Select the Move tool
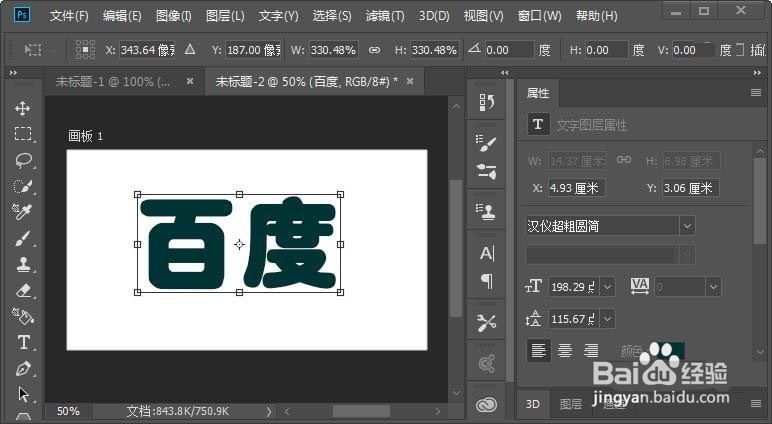772x424 pixels. point(23,108)
